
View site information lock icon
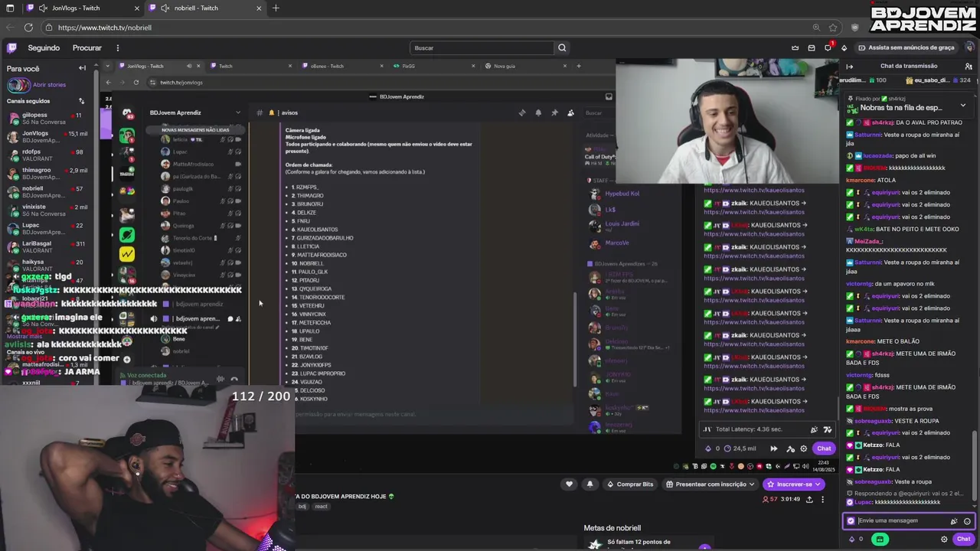point(48,28)
